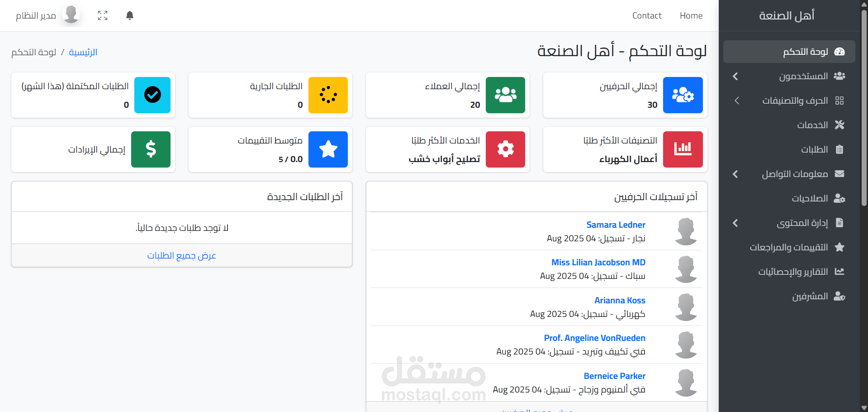Expand the المستخدمون submenu chevron
Screen dimensions: 868x412
pos(735,76)
